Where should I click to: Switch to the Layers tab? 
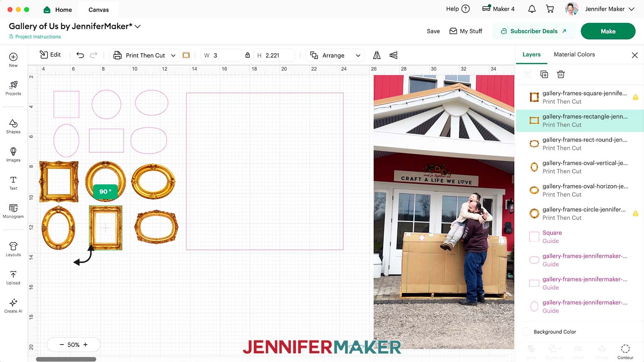(531, 54)
